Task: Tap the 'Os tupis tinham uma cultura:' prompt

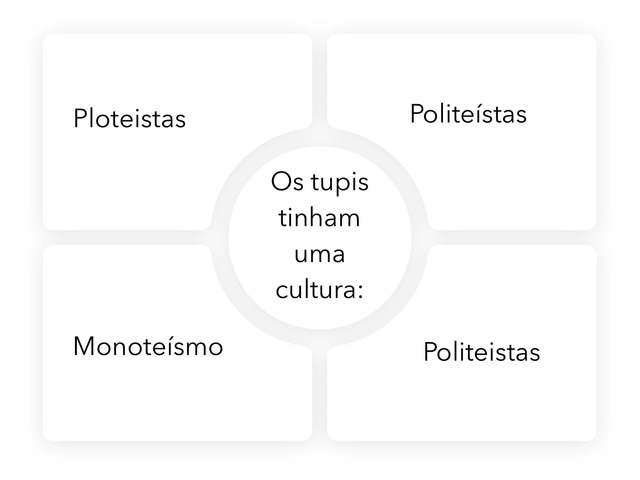Action: [320, 236]
